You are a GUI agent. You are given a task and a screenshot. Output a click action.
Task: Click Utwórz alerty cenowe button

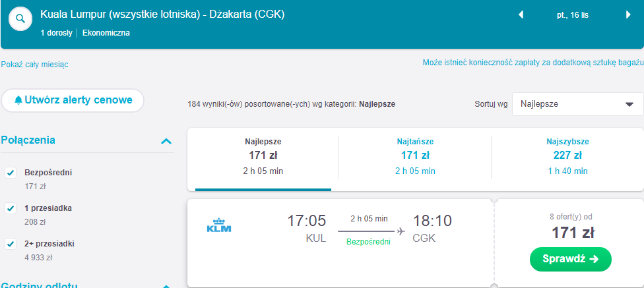(x=73, y=101)
